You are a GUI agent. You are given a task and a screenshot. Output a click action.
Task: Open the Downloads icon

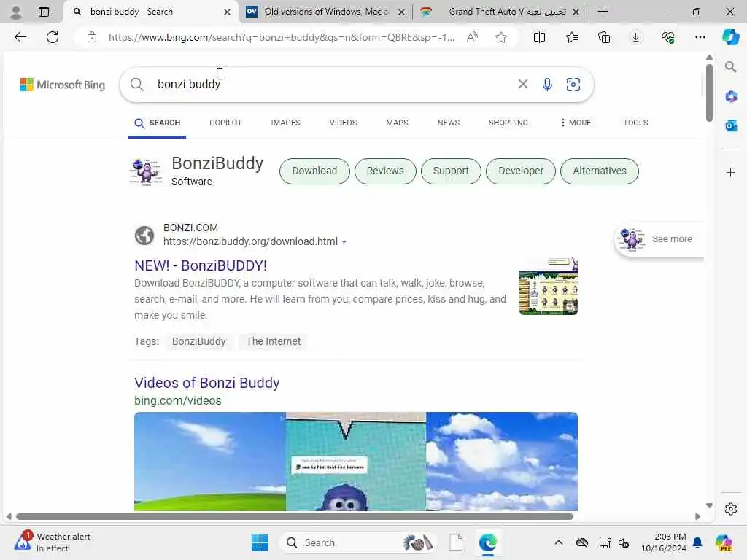[x=636, y=37]
